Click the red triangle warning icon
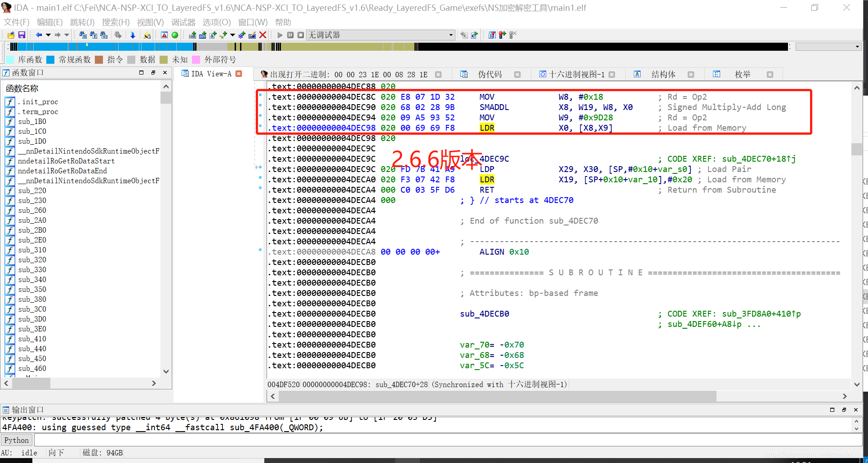The width and height of the screenshot is (868, 463). coord(164,35)
